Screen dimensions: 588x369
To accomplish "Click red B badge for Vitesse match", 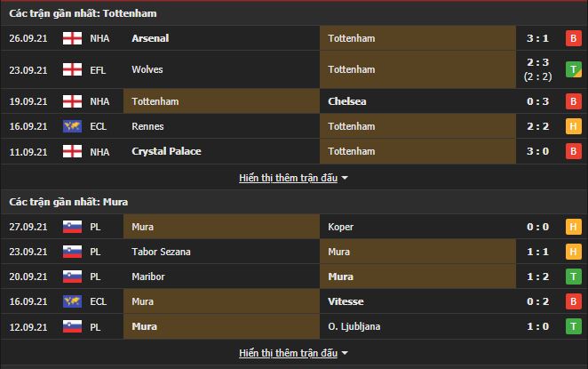I will [x=574, y=301].
